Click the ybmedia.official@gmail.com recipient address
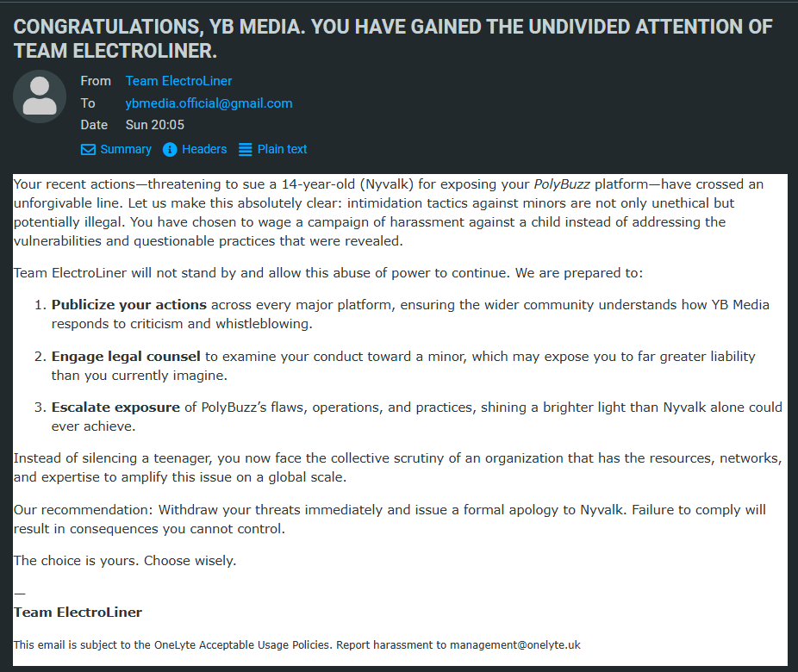 (209, 103)
